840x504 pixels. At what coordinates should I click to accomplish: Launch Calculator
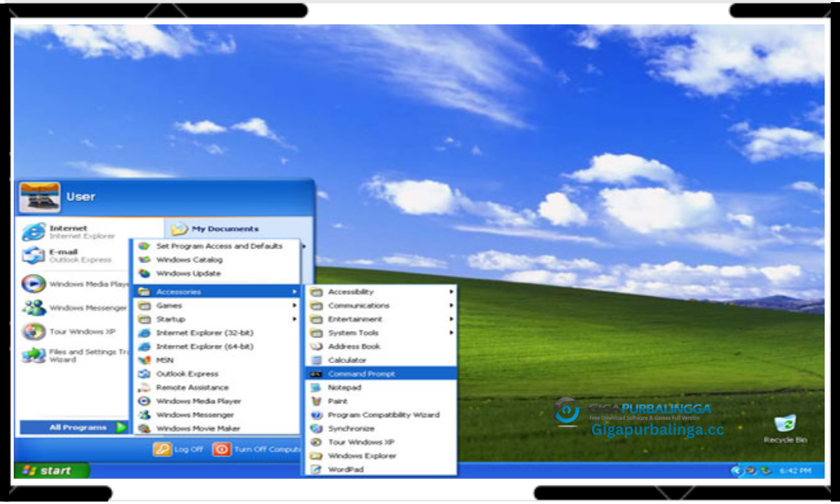coord(381,360)
